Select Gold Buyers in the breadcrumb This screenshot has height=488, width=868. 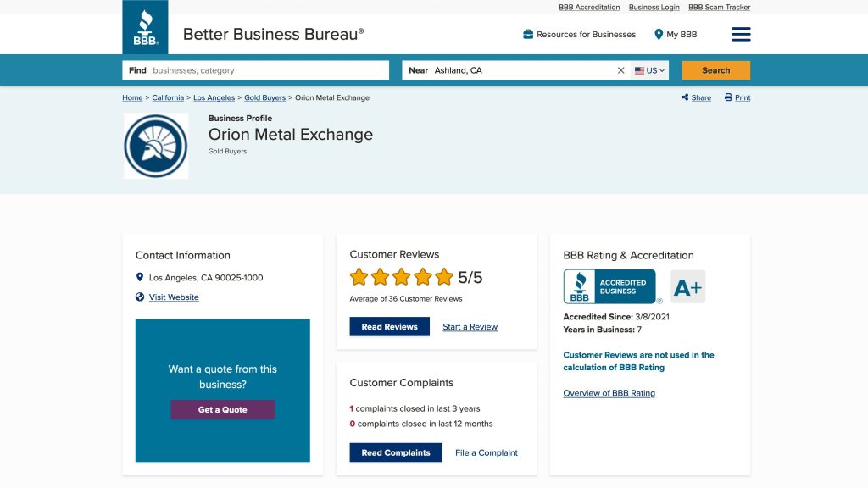click(264, 97)
